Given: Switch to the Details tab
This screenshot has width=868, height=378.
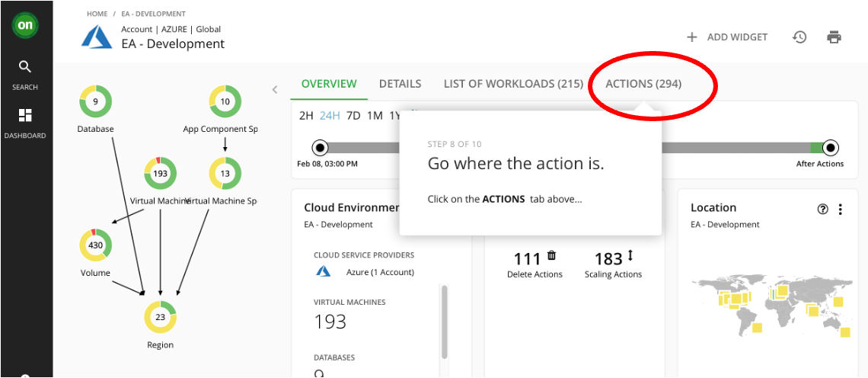Looking at the screenshot, I should pyautogui.click(x=400, y=84).
